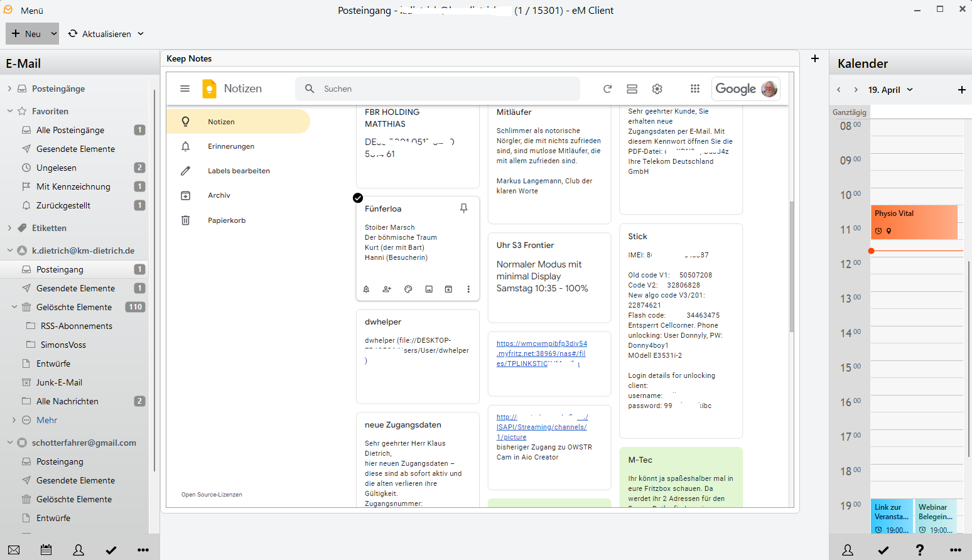Refresh Keep notes with reload icon
Screen dimensions: 972x560
(607, 89)
